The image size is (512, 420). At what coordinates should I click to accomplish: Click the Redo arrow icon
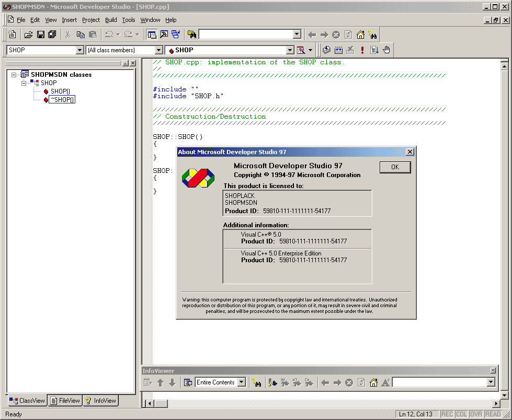pos(128,34)
